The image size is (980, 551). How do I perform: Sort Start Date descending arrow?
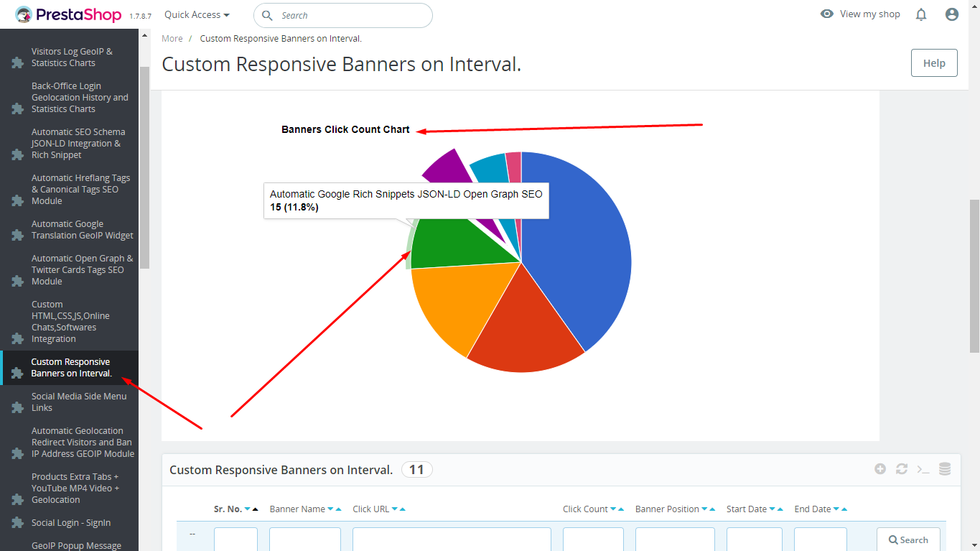pyautogui.click(x=772, y=509)
